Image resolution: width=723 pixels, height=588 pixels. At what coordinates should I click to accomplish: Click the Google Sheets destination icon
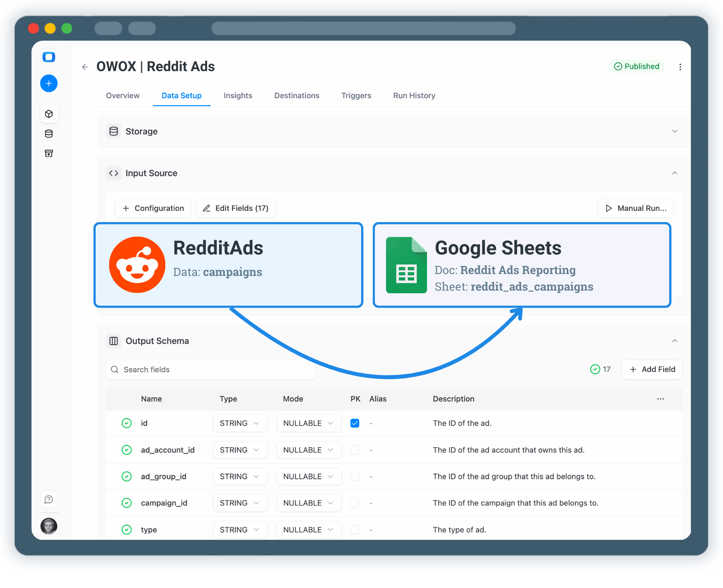click(406, 265)
